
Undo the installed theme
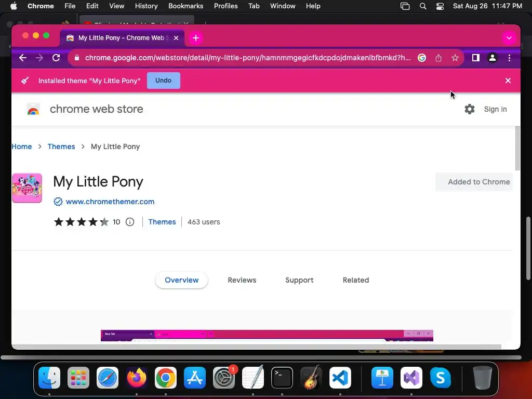[x=164, y=81]
